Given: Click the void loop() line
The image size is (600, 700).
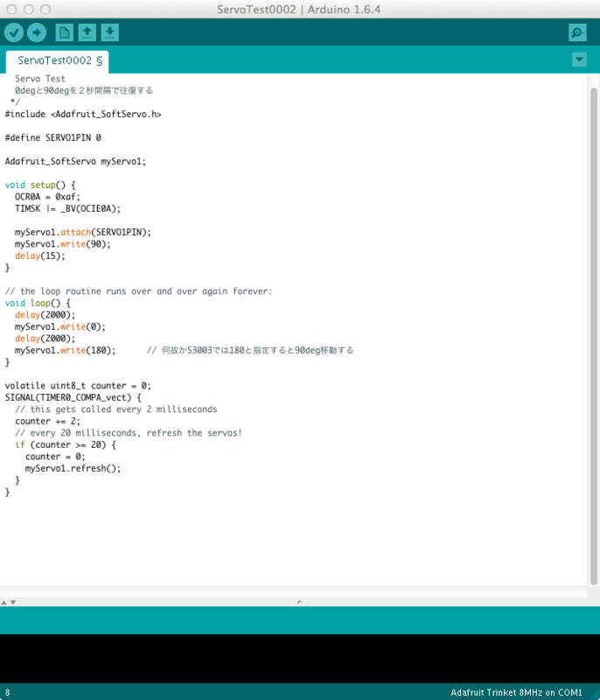Looking at the screenshot, I should coord(38,303).
